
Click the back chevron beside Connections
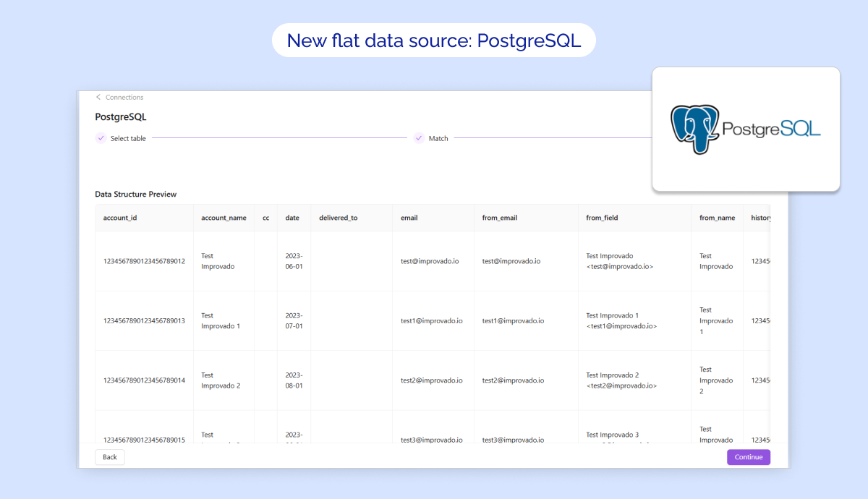[98, 97]
